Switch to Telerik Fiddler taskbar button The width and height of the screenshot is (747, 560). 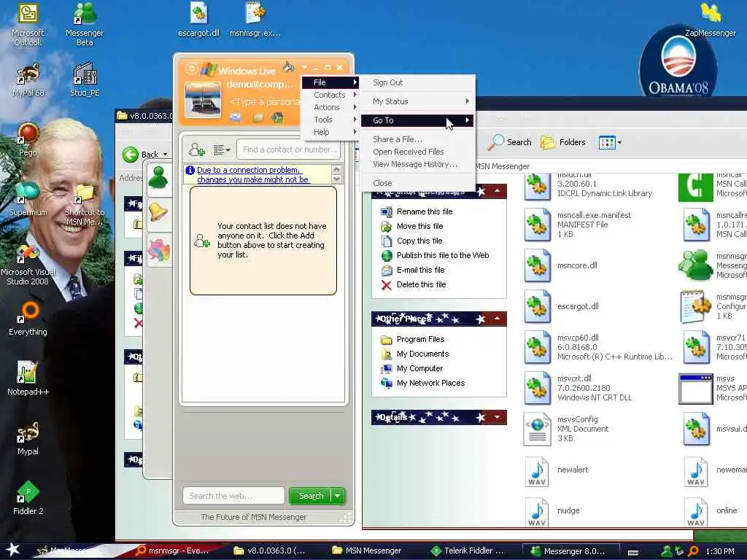tap(468, 551)
